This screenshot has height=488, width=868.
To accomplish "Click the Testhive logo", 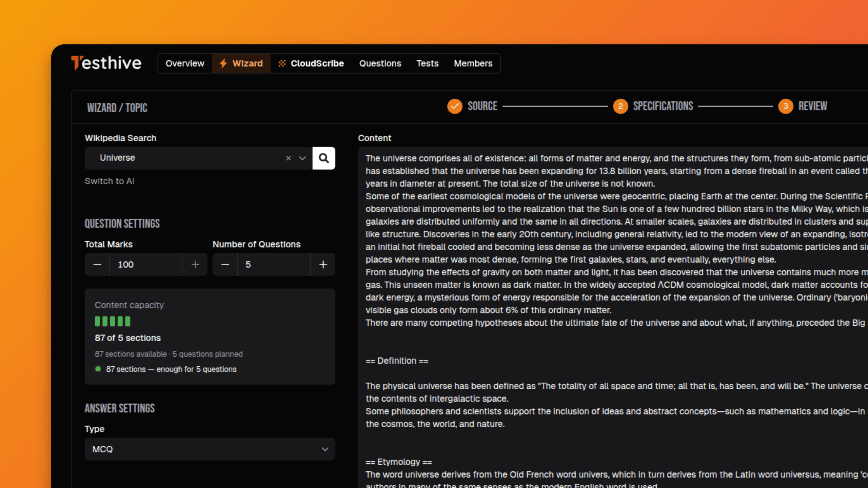I will click(x=106, y=63).
